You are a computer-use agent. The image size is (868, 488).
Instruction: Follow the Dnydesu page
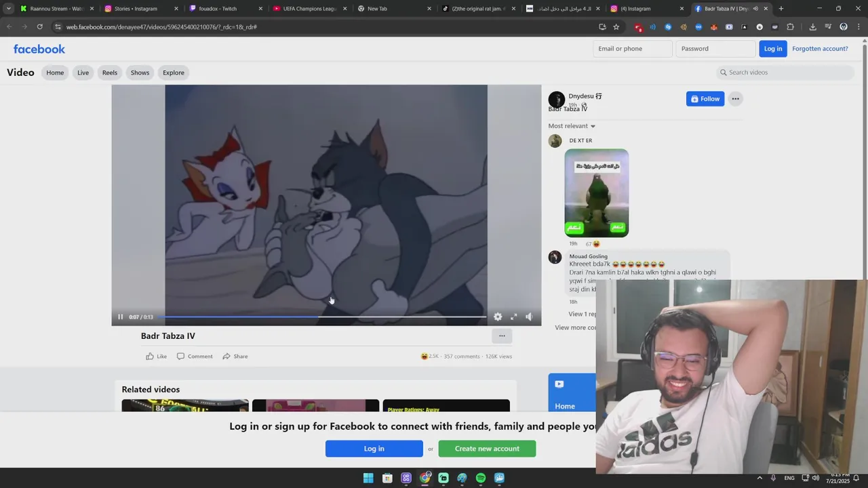point(705,99)
